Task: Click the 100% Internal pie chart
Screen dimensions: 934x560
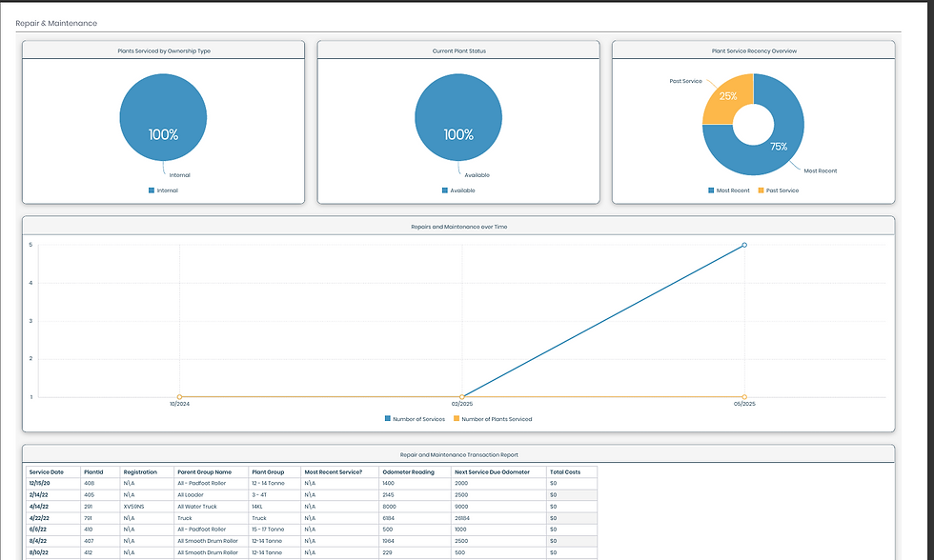Action: pyautogui.click(x=163, y=117)
